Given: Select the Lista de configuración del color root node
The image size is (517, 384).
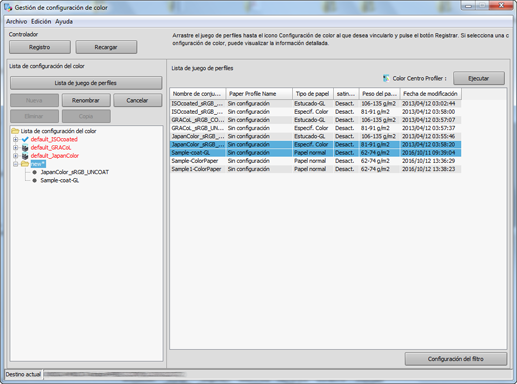Looking at the screenshot, I should click(x=58, y=131).
